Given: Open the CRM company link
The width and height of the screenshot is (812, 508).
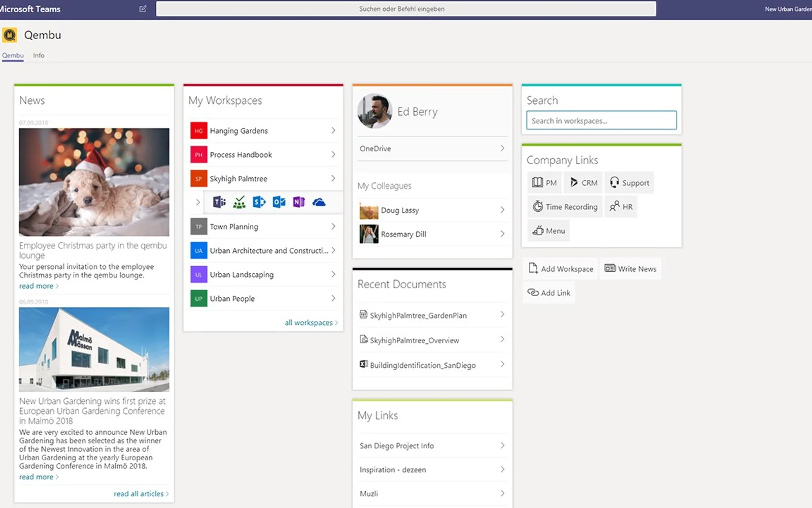Looking at the screenshot, I should coord(583,183).
